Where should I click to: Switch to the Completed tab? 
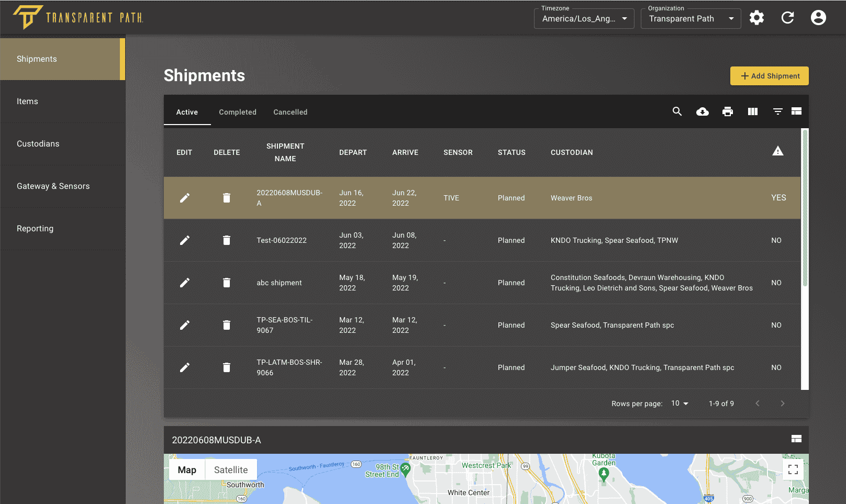pyautogui.click(x=238, y=112)
